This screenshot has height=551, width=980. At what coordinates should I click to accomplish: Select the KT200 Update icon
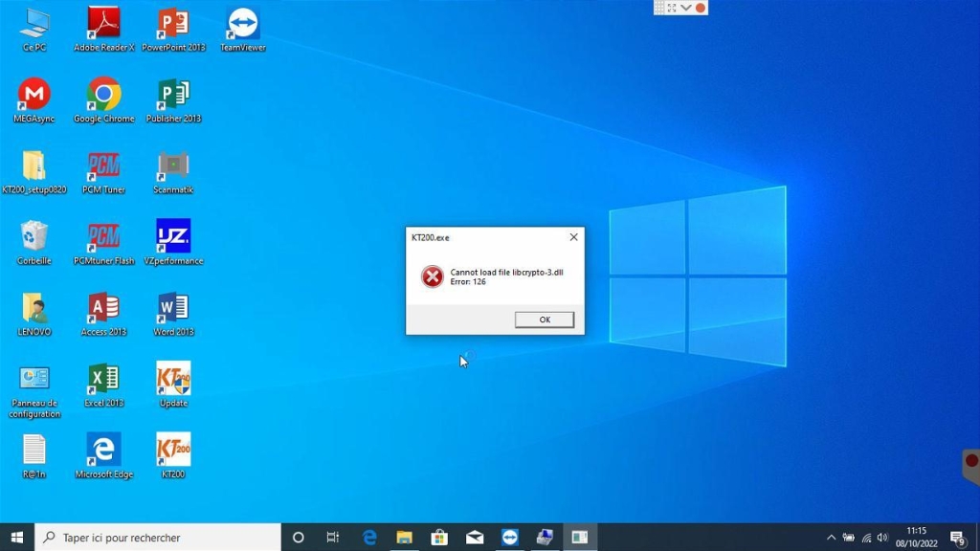173,385
